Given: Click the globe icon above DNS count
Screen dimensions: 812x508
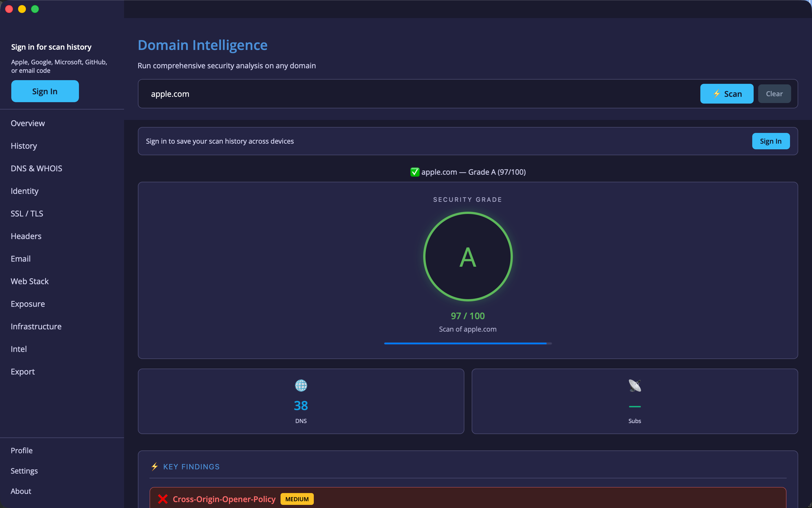Looking at the screenshot, I should click(x=301, y=385).
